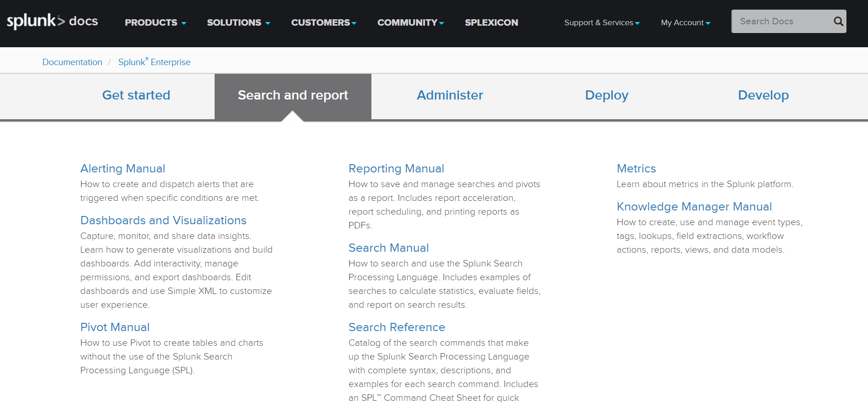The image size is (868, 404).
Task: Switch to the Get started tab
Action: point(136,95)
